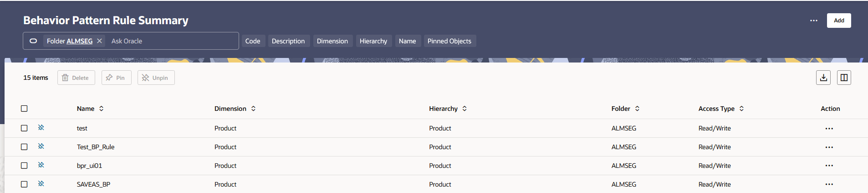Toggle the select all rows checkbox
Image resolution: width=868 pixels, height=193 pixels.
[24, 109]
